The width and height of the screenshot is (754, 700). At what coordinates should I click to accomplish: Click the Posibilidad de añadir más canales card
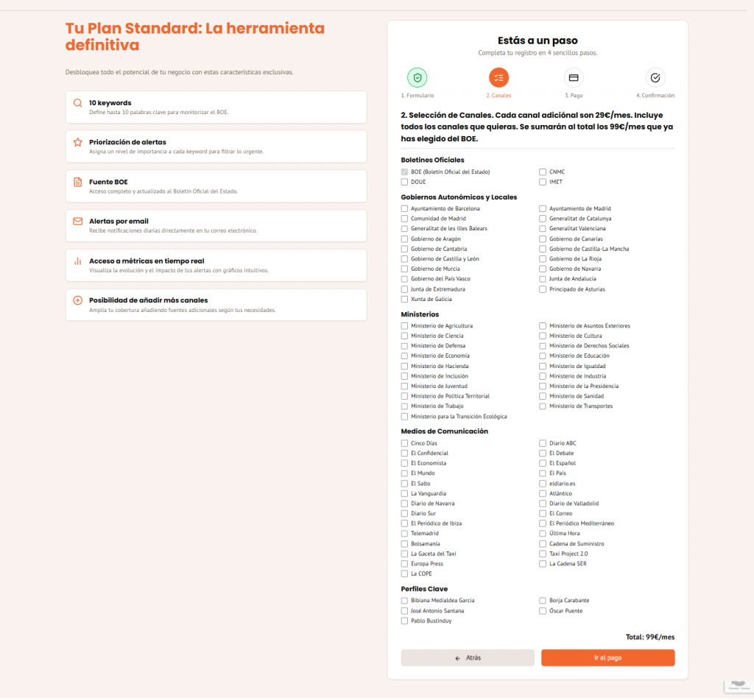[x=216, y=305]
